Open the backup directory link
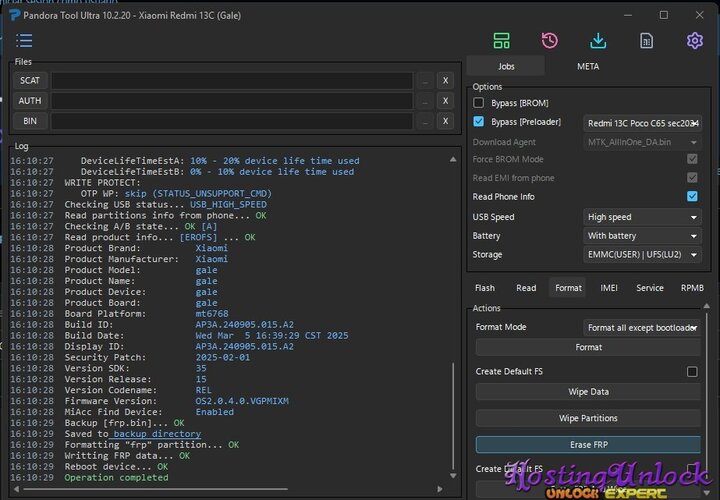Viewport: 720px width, 500px height. [157, 434]
